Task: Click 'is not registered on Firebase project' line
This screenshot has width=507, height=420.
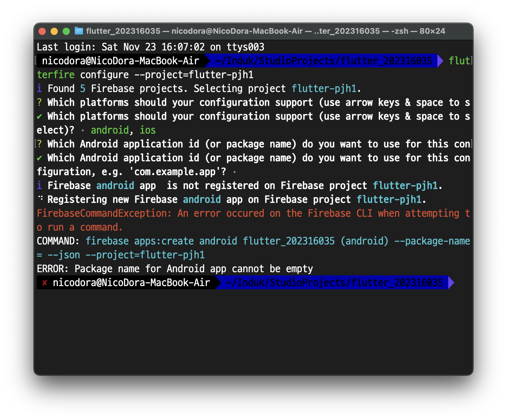Action: 240,186
